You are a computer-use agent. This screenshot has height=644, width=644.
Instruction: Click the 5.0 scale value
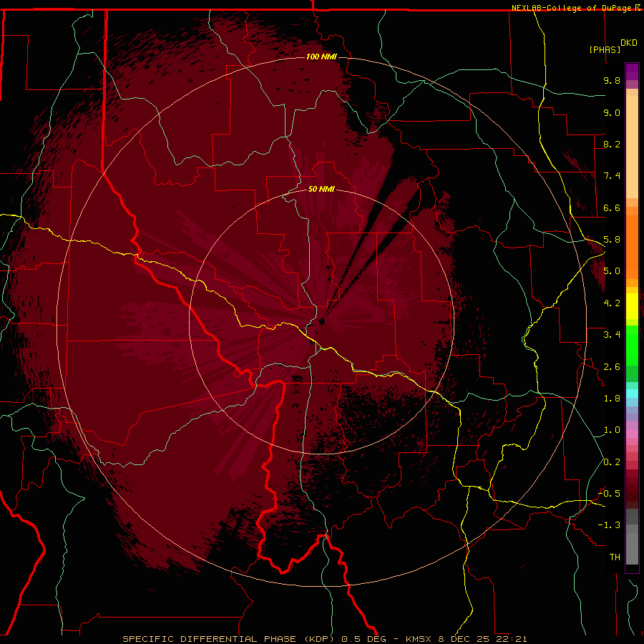[x=612, y=271]
